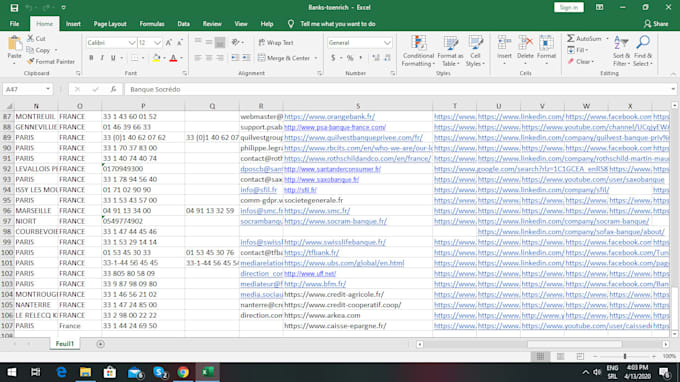The image size is (680, 382).
Task: Click the Sign in button
Action: tap(569, 7)
